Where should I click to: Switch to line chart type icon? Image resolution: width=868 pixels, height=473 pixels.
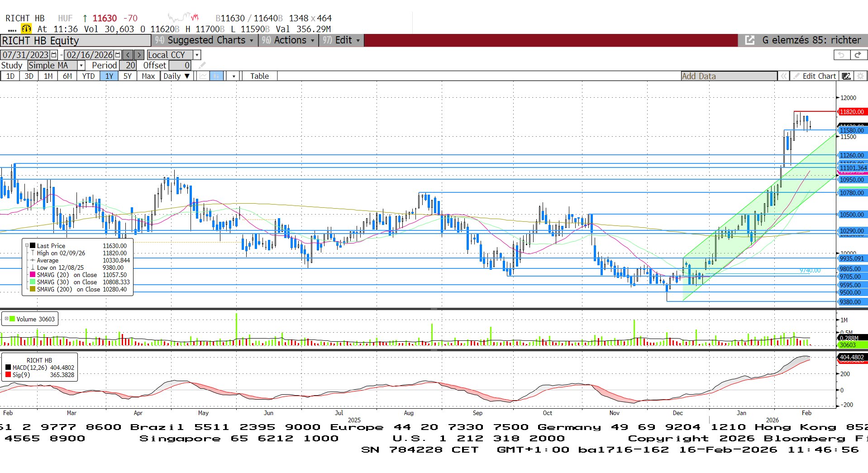tap(203, 76)
